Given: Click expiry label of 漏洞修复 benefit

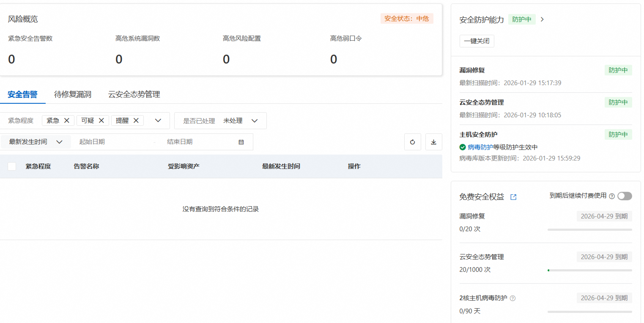Looking at the screenshot, I should (x=604, y=216).
